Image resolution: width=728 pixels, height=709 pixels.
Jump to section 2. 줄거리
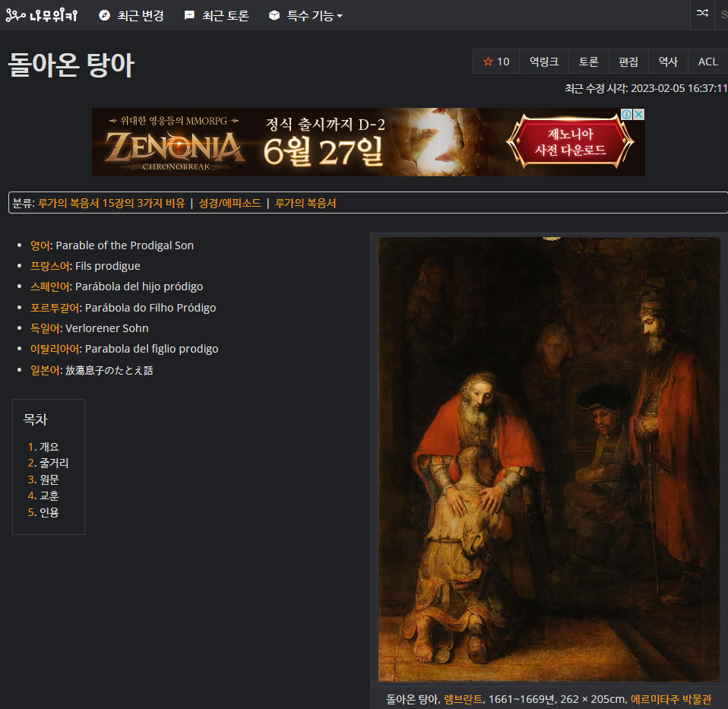coord(49,463)
